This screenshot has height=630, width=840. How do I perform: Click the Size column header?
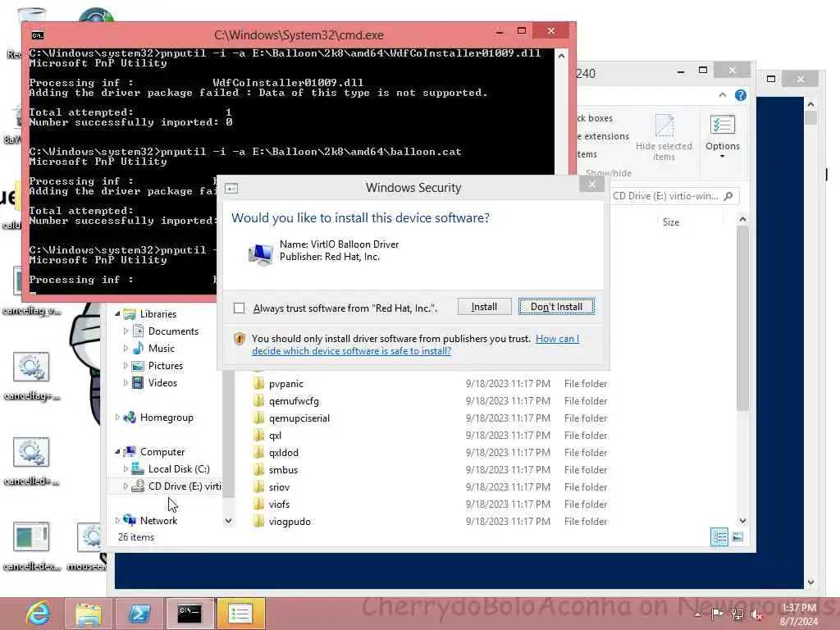click(x=671, y=221)
